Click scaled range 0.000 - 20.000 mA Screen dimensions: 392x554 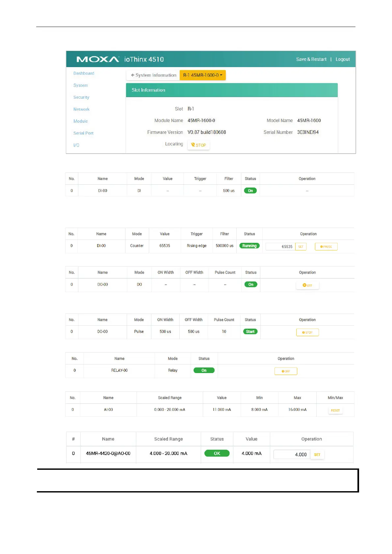coord(170,410)
